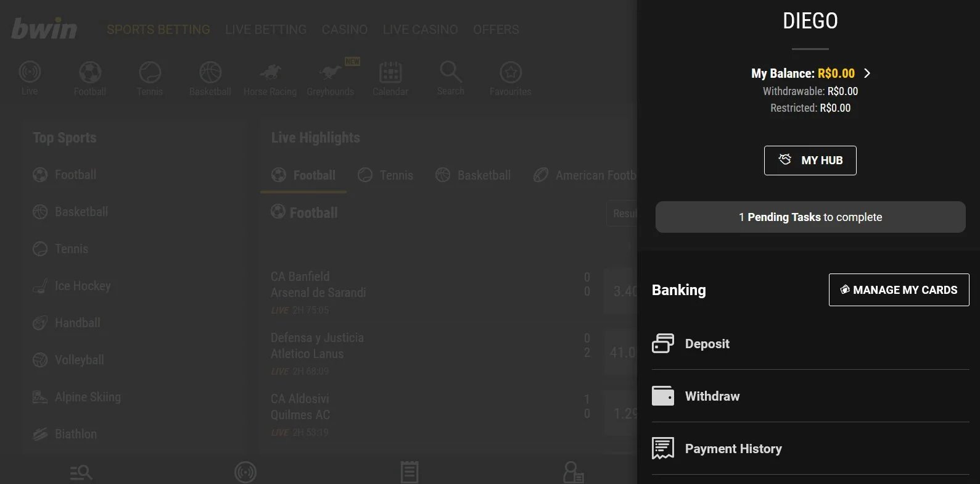Screen dimensions: 980x484
Task: Click the Deposit cards icon
Action: pyautogui.click(x=663, y=343)
